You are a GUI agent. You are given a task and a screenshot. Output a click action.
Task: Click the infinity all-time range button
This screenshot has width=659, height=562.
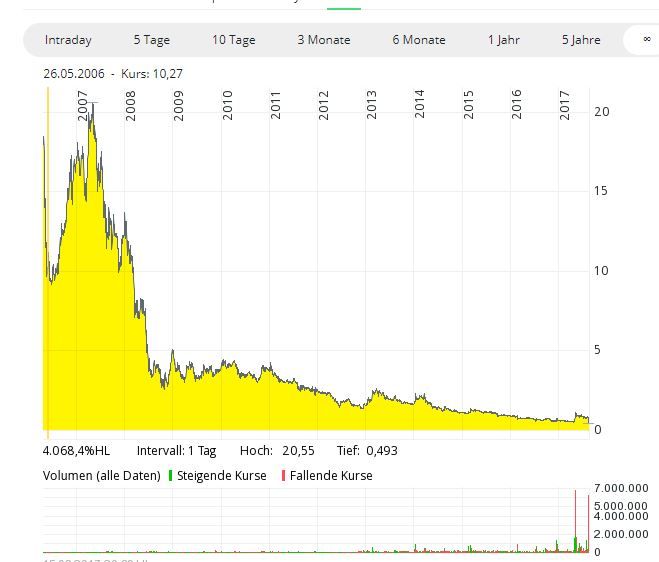[x=646, y=40]
